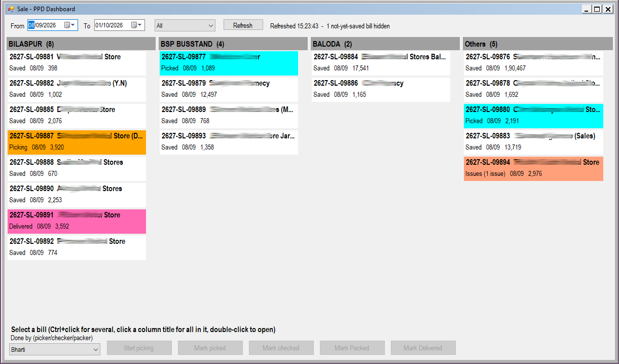Select bill 2627-SL-09885
Screen dimensions: 619x364
click(x=77, y=115)
